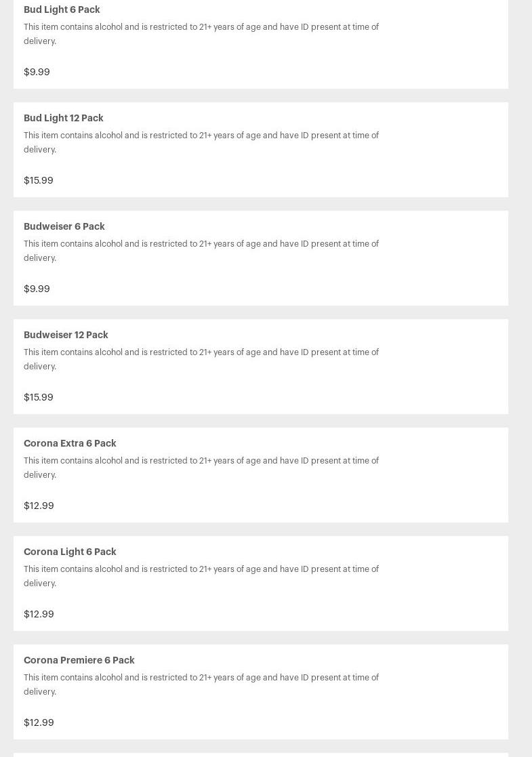Tap the $9.99 price under Budweiser 6 Pack
Viewport: 532px width, 757px height.
pos(37,289)
